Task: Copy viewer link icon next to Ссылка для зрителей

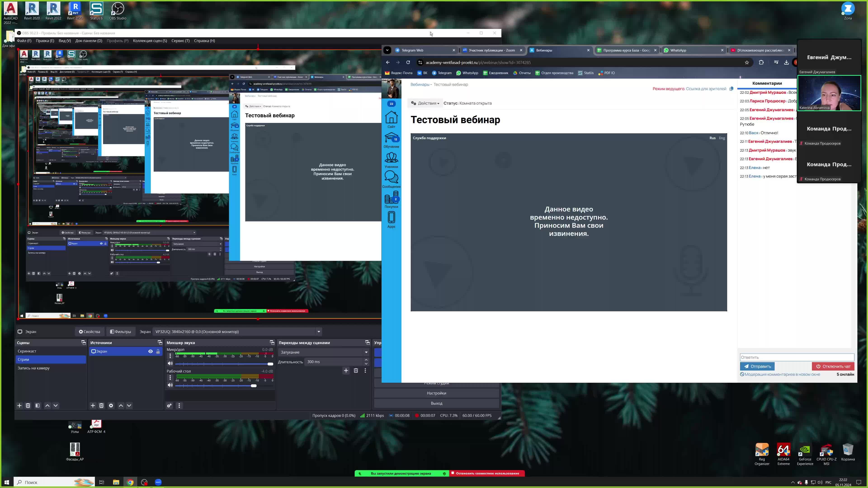Action: coord(731,89)
